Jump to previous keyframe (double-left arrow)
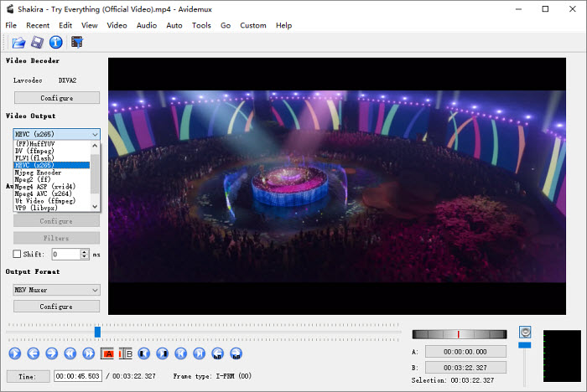 point(70,353)
